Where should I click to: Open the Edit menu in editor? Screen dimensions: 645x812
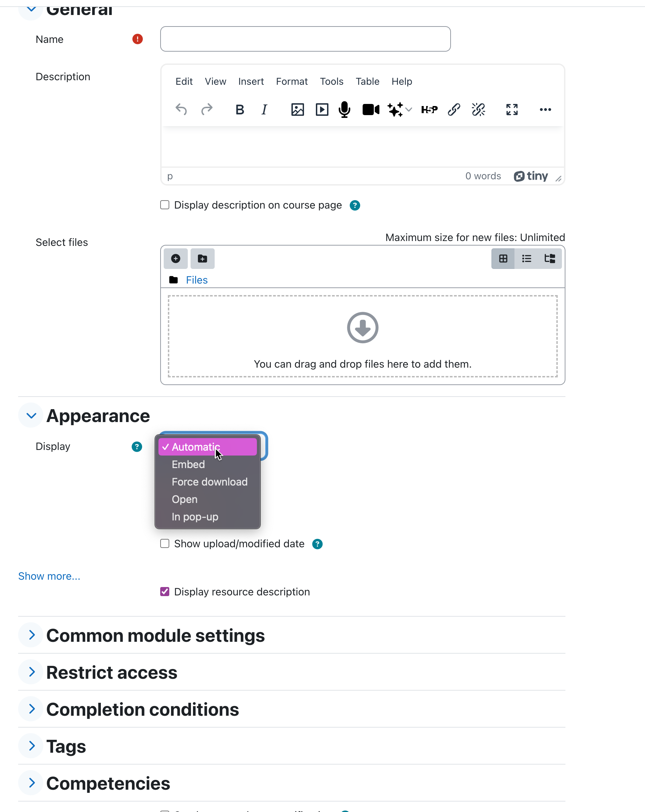click(184, 81)
